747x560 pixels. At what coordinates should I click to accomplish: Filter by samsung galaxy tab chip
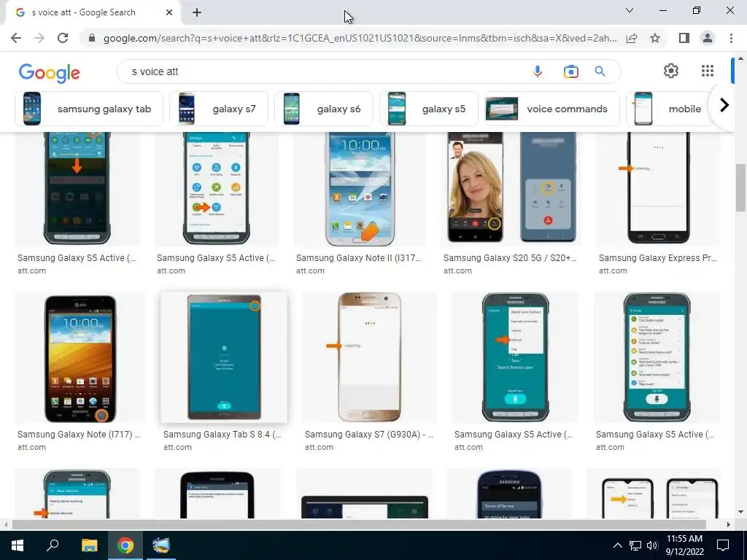point(89,109)
